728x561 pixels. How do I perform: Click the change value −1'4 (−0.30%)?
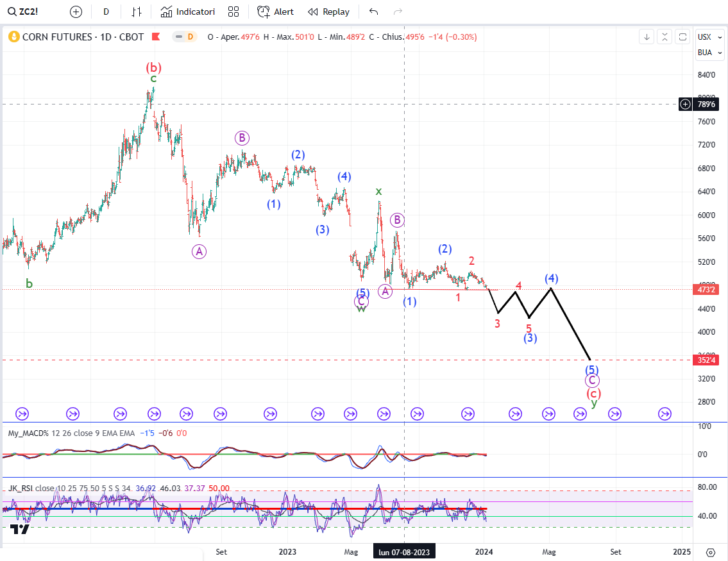452,37
